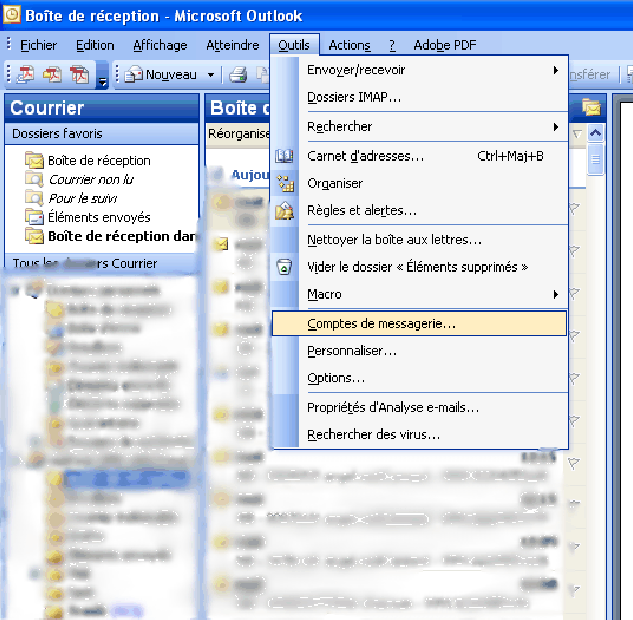Screen dimensions: 633x620
Task: Click the second Adobe PDF toolbar icon
Action: click(x=52, y=75)
